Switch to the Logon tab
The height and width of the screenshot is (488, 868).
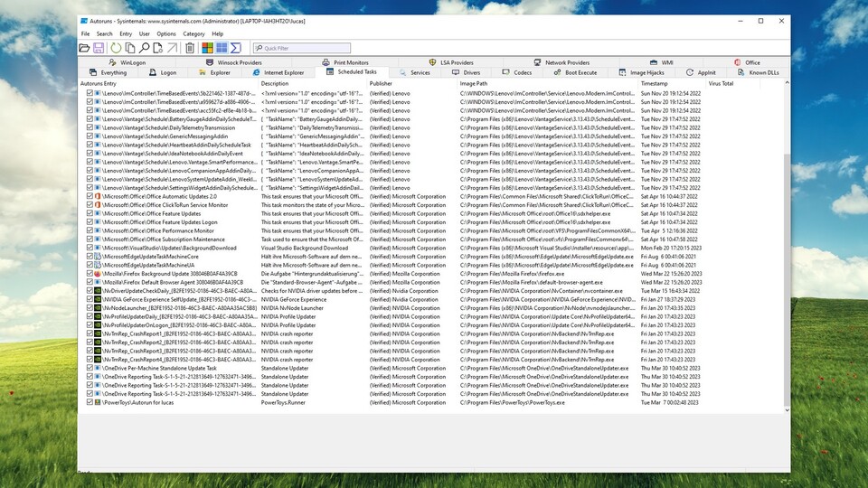(x=168, y=72)
